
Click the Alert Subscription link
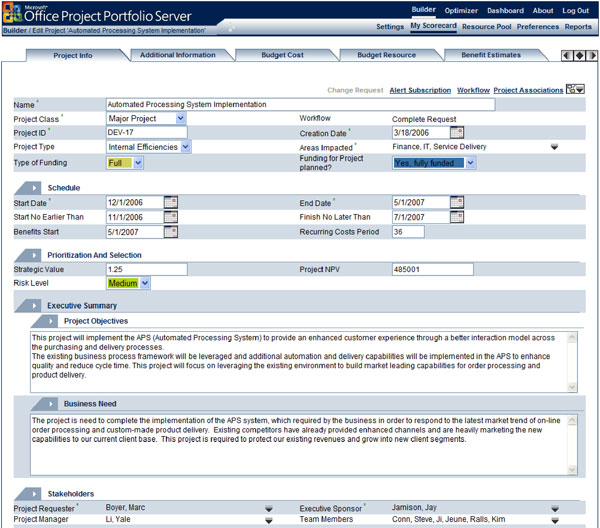pyautogui.click(x=419, y=91)
